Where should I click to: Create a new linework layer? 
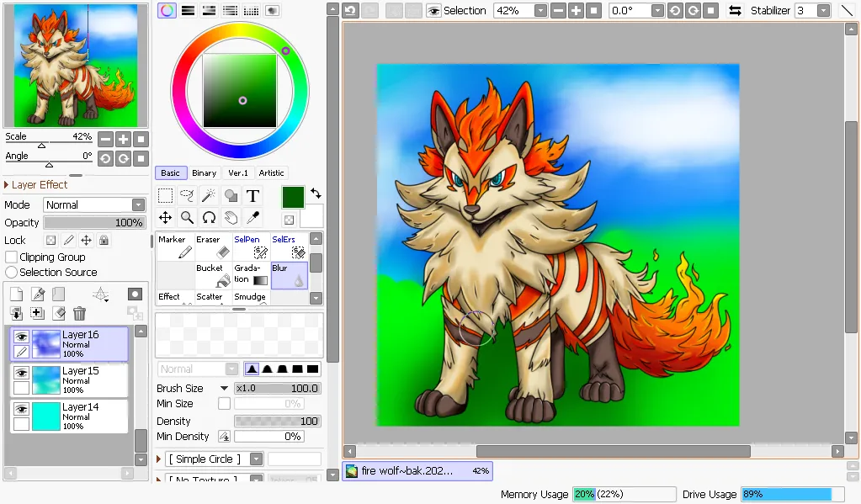point(38,294)
